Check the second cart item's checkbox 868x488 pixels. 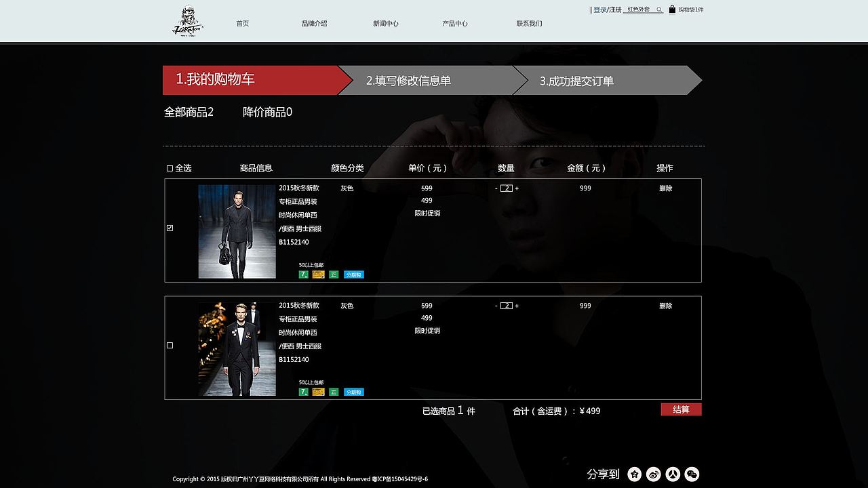(x=170, y=346)
